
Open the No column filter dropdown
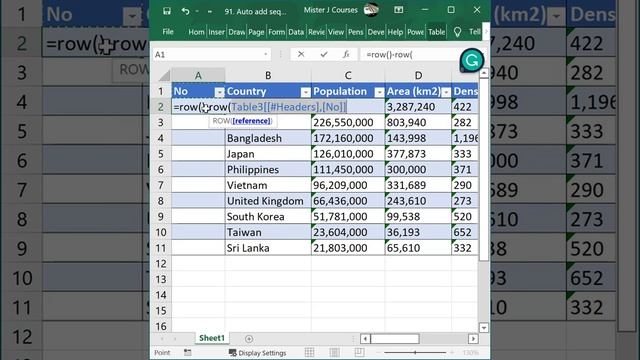click(220, 92)
